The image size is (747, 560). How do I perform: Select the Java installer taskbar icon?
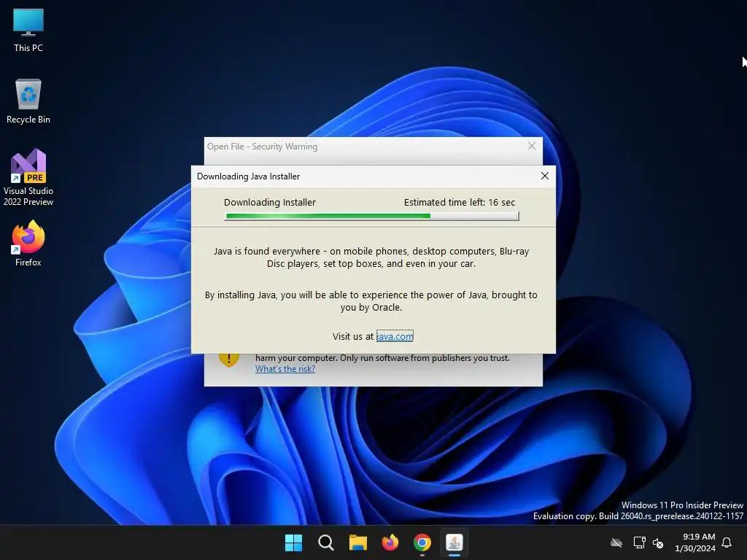pyautogui.click(x=454, y=542)
